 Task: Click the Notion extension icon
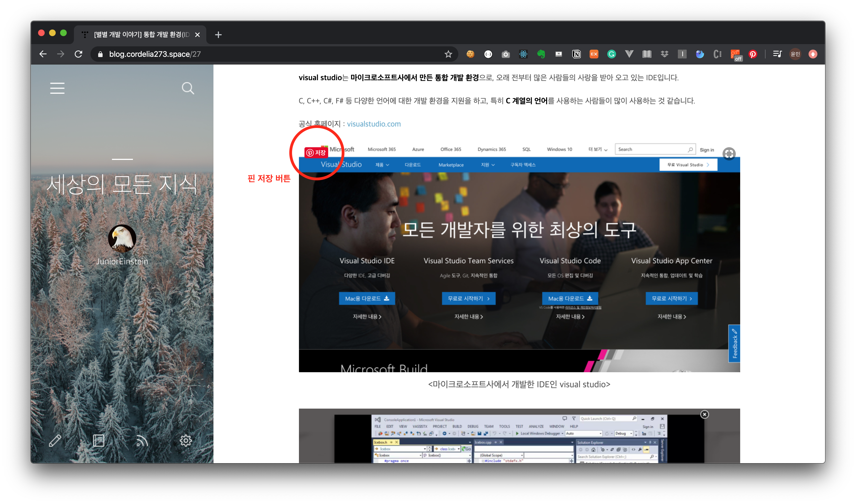point(576,54)
